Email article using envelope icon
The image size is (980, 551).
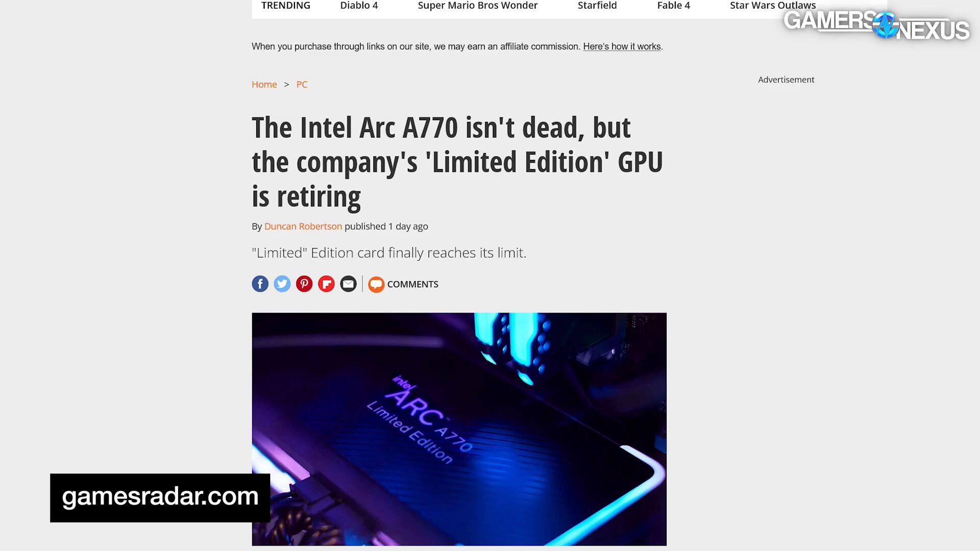pyautogui.click(x=349, y=284)
